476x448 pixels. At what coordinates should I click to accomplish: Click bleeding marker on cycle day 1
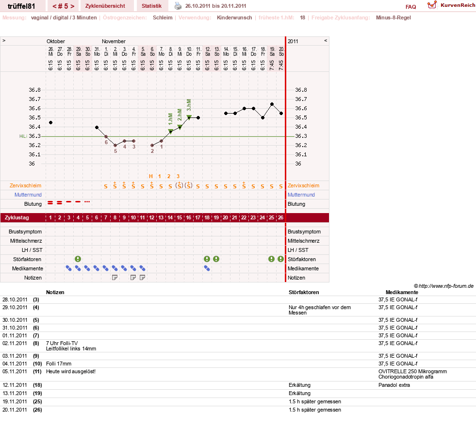(50, 202)
